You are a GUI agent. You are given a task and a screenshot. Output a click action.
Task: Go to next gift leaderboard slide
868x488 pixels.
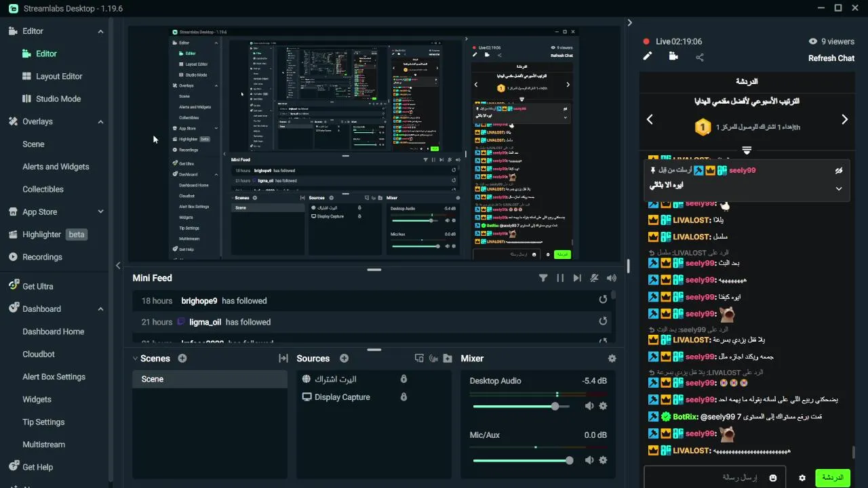pos(845,119)
